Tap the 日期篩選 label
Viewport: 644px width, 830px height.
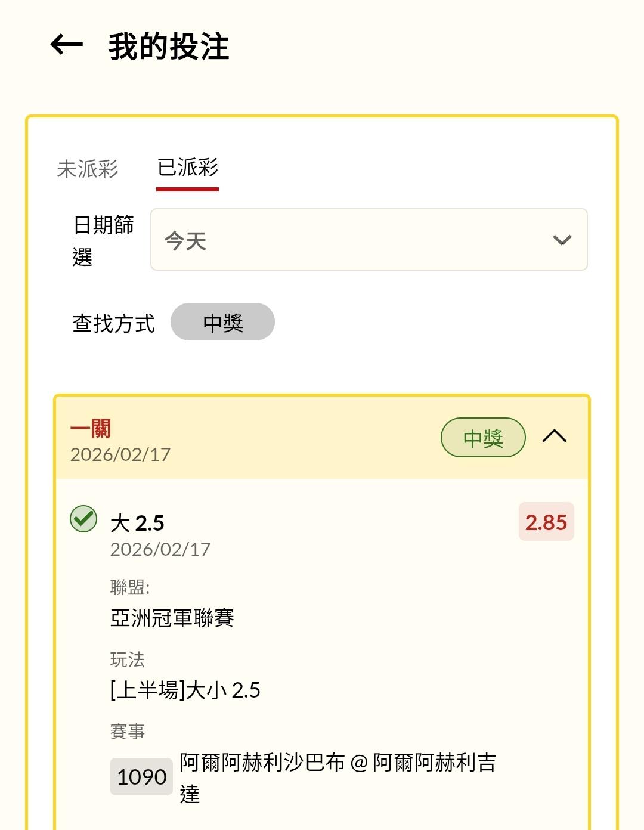point(103,240)
